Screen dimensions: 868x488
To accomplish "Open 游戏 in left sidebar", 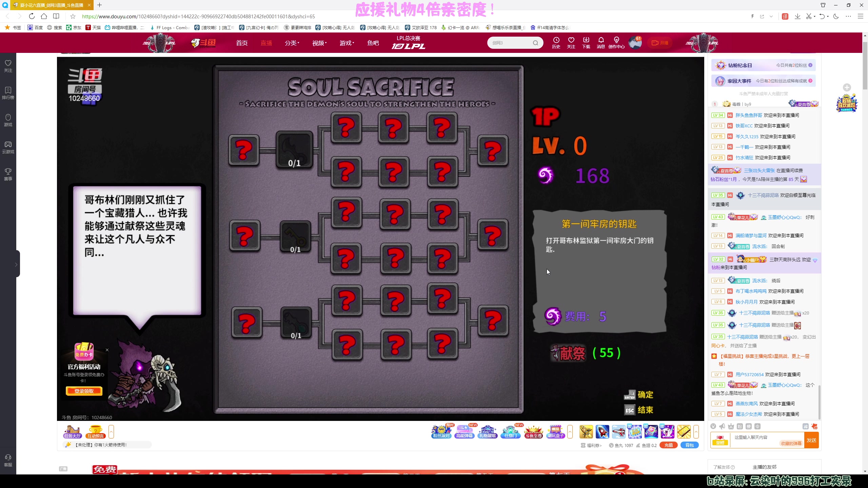I will pyautogui.click(x=8, y=120).
